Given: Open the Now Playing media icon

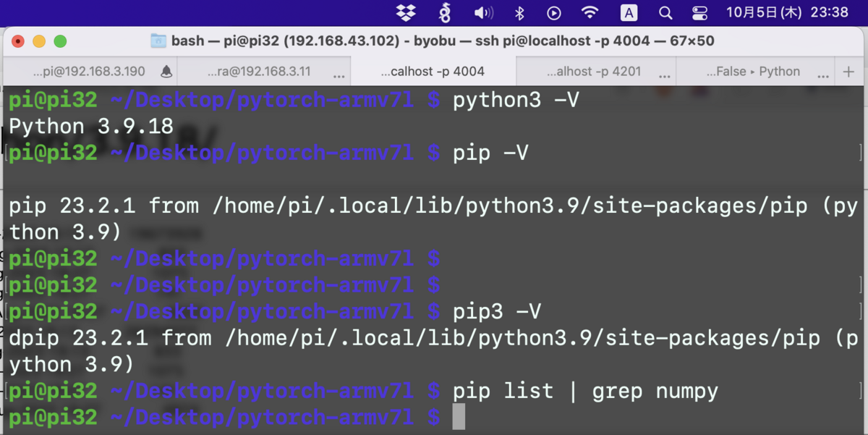Looking at the screenshot, I should click(x=554, y=12).
